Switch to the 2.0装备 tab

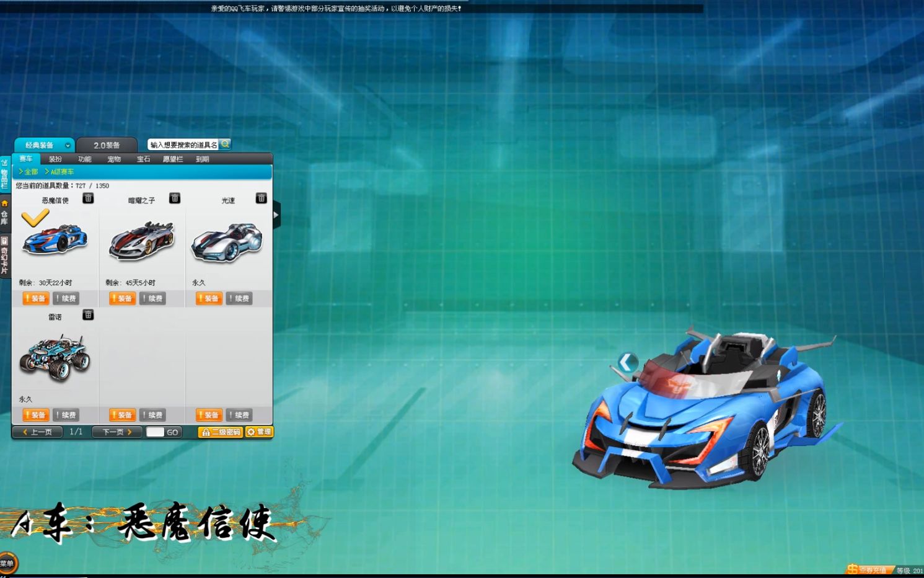click(x=107, y=145)
